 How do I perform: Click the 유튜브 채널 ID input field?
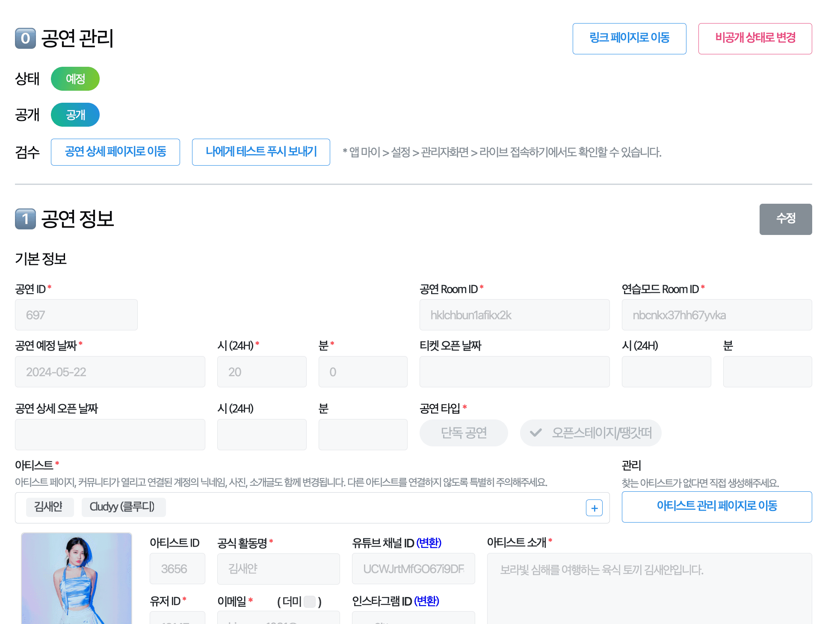413,568
